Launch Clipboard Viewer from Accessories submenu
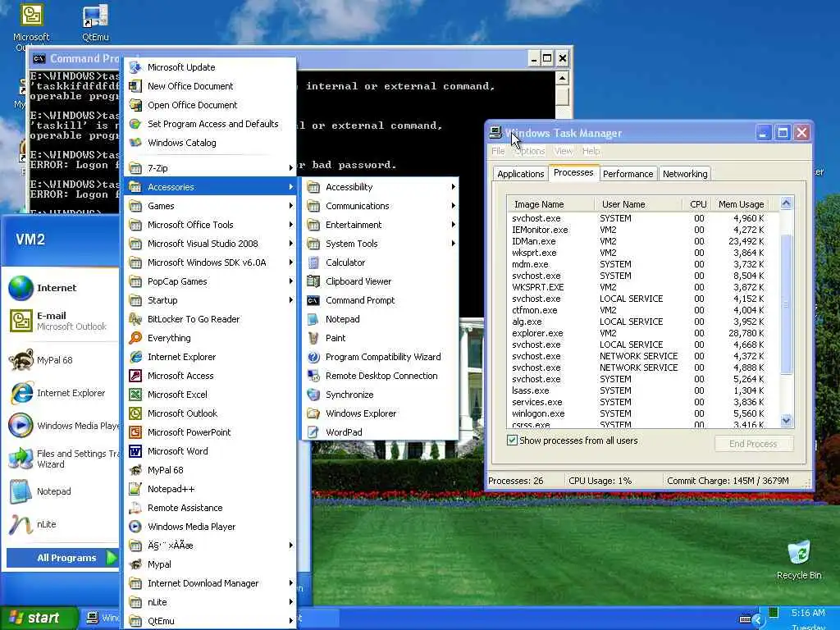 pyautogui.click(x=380, y=281)
